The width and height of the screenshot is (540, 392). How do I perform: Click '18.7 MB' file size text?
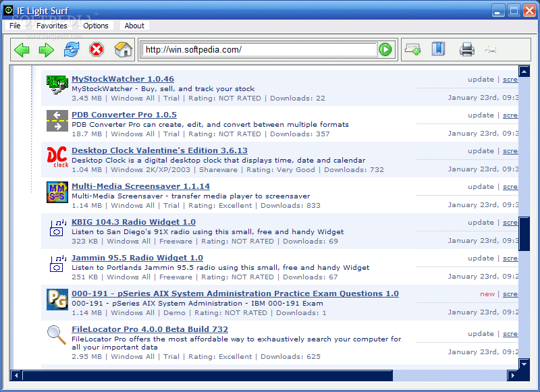point(87,134)
